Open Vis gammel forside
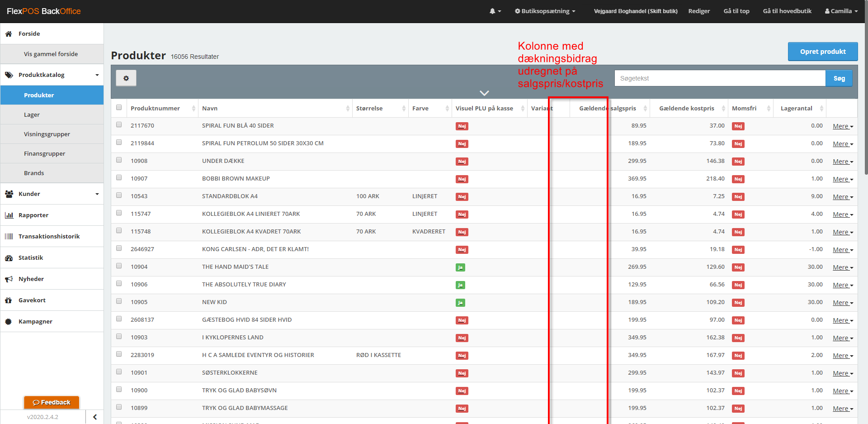This screenshot has height=424, width=868. [52, 54]
